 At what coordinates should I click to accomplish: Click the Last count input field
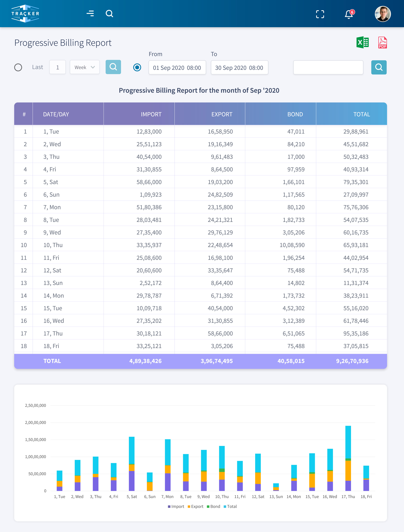pyautogui.click(x=58, y=67)
